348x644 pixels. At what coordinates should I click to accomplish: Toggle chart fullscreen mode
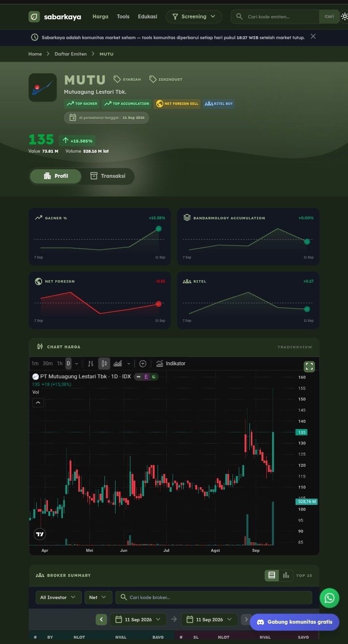(x=309, y=366)
